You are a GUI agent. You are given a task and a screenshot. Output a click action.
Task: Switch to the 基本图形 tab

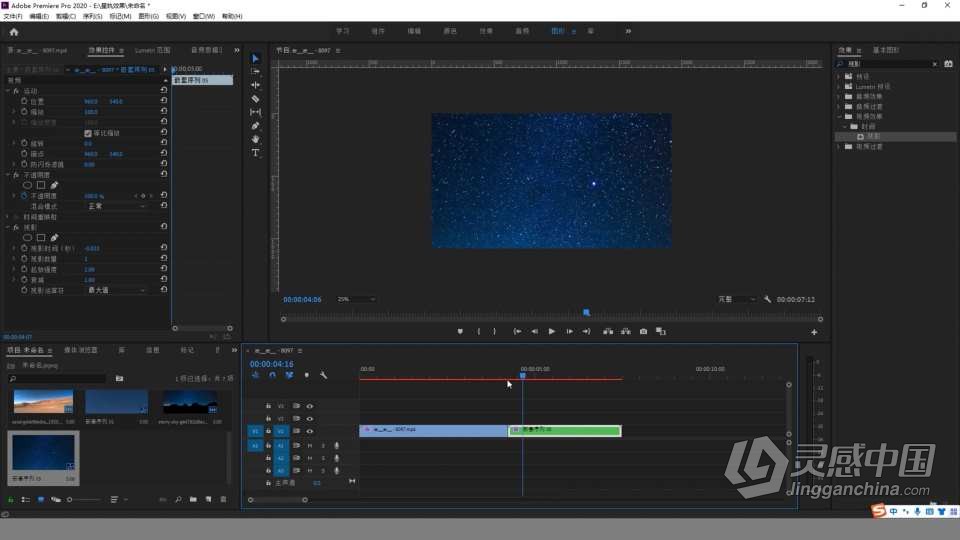point(885,50)
